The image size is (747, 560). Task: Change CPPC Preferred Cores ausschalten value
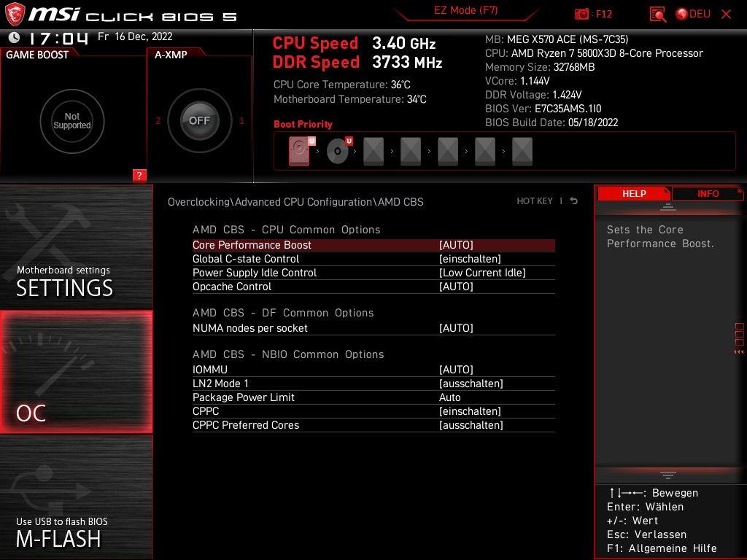point(471,425)
